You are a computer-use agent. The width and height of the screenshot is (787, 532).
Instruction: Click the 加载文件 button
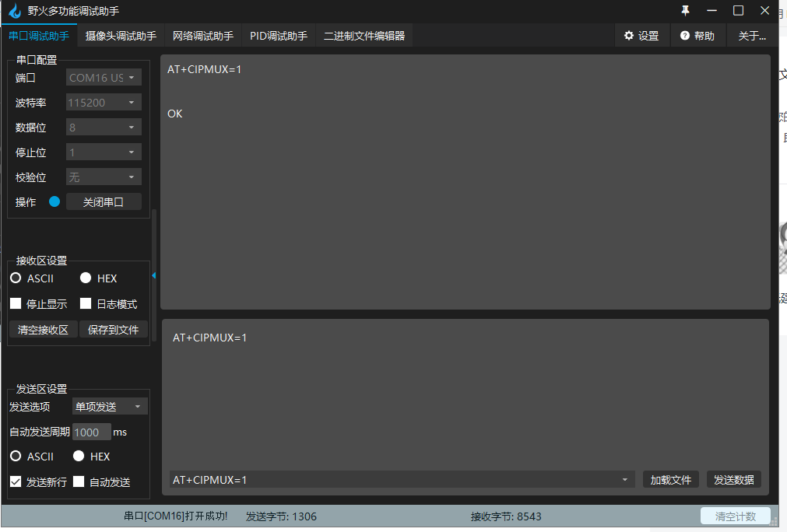tap(670, 479)
